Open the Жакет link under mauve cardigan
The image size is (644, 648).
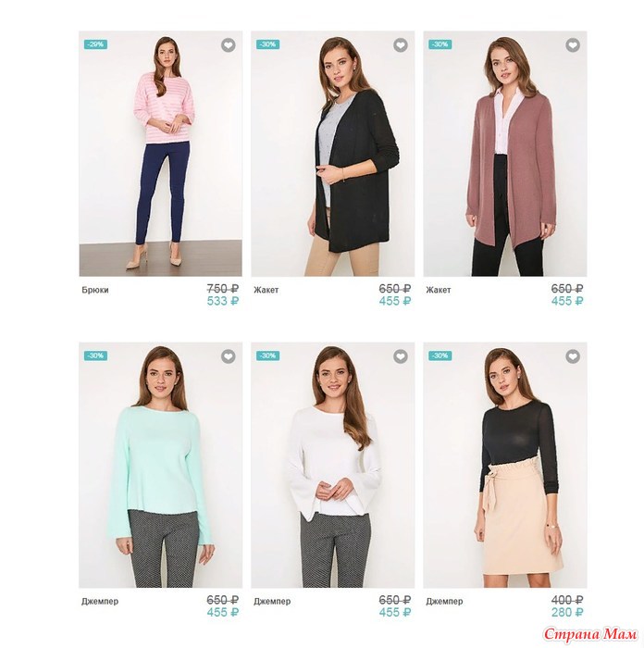click(x=439, y=290)
